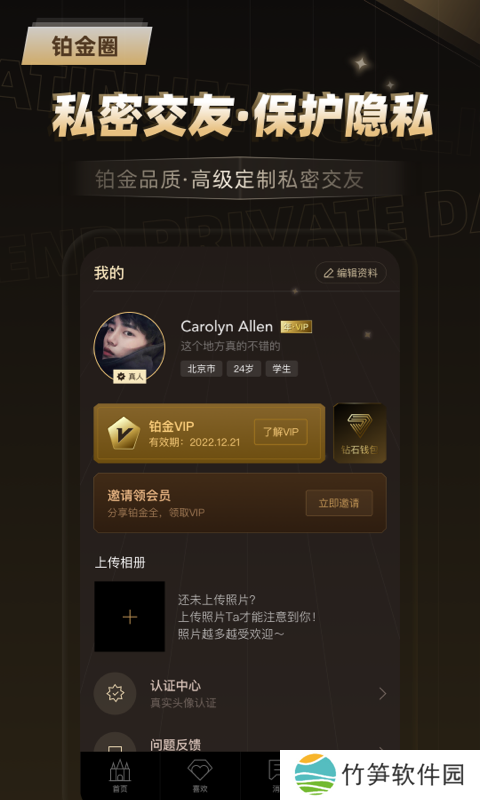Viewport: 480px width, 800px height.
Task: Click the pencil icon in 编辑资料
Action: (329, 273)
